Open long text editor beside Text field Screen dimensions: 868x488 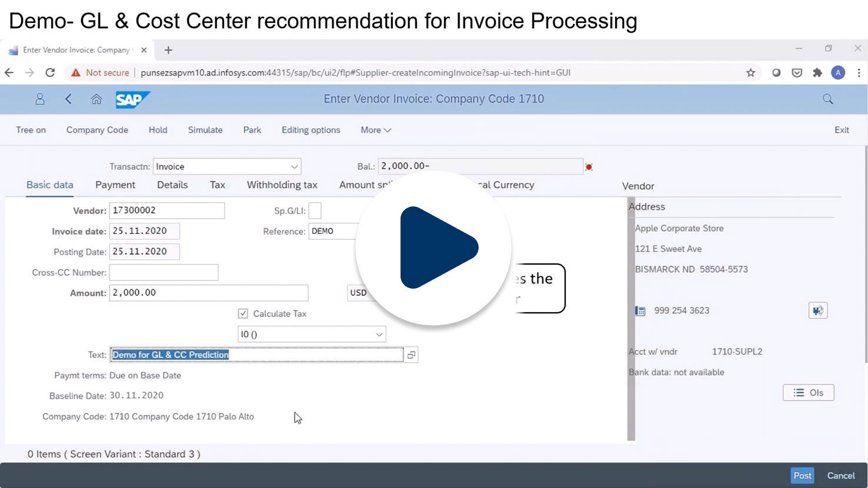tap(411, 355)
